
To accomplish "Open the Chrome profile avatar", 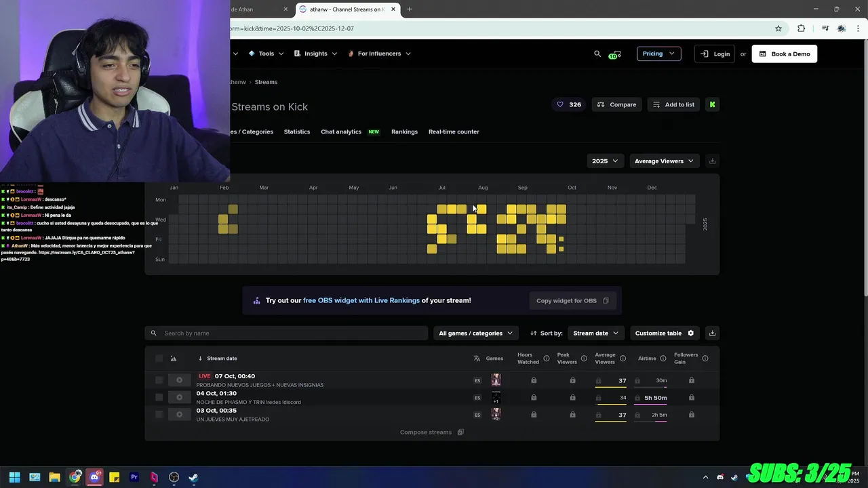I will pos(842,28).
